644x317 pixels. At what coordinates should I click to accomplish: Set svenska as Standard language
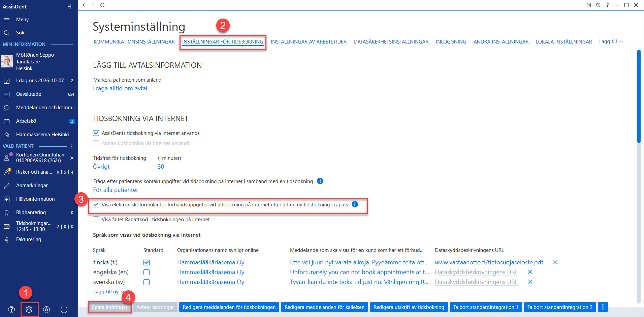pos(147,282)
